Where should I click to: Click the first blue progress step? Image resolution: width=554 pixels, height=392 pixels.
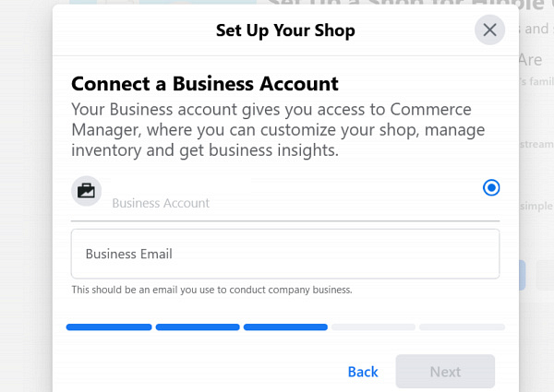109,327
